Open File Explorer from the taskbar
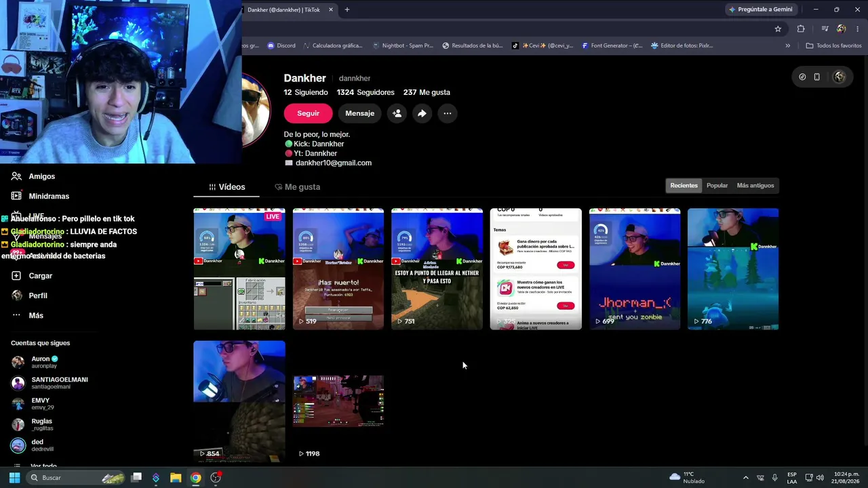 (176, 478)
